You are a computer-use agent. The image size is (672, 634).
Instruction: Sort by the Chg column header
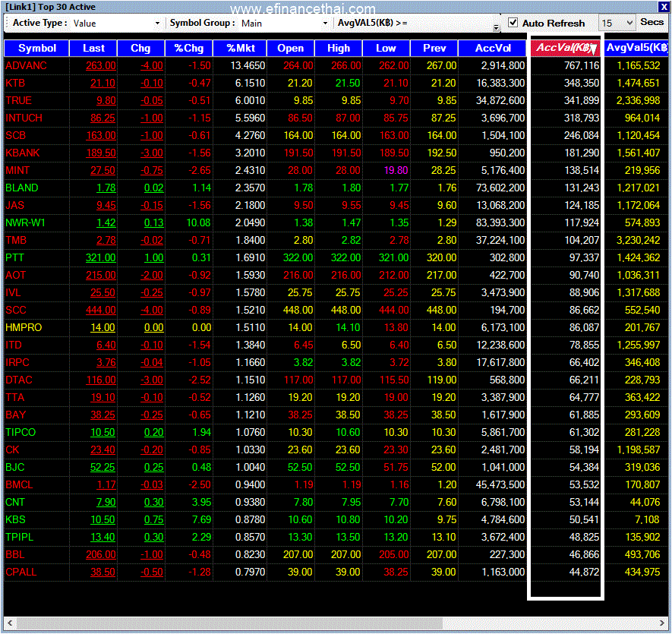tap(140, 48)
